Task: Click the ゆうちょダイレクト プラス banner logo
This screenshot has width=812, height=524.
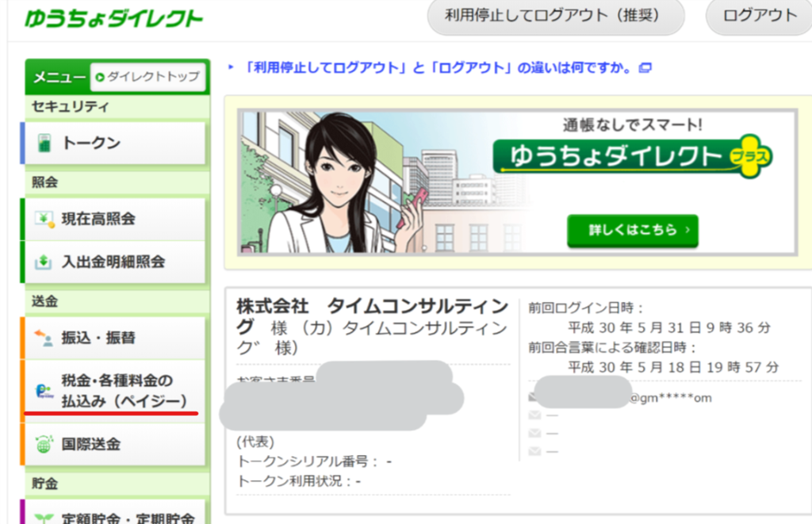Action: pyautogui.click(x=632, y=156)
